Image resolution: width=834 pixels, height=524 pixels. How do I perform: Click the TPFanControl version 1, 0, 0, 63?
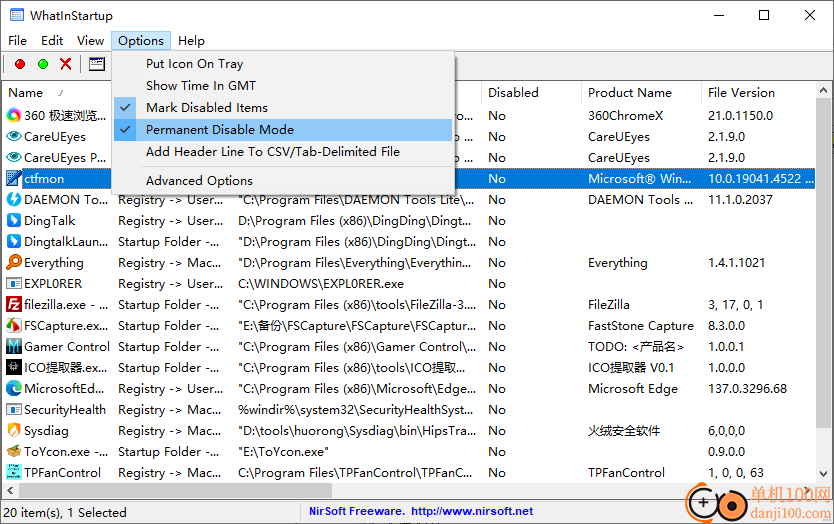pyautogui.click(x=736, y=473)
